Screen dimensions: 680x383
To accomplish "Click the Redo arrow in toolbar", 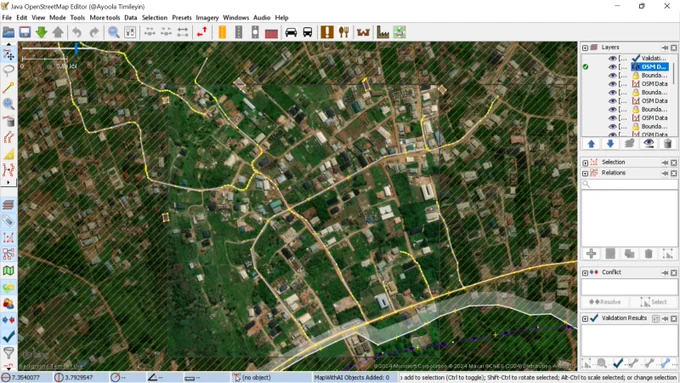I will pos(94,32).
